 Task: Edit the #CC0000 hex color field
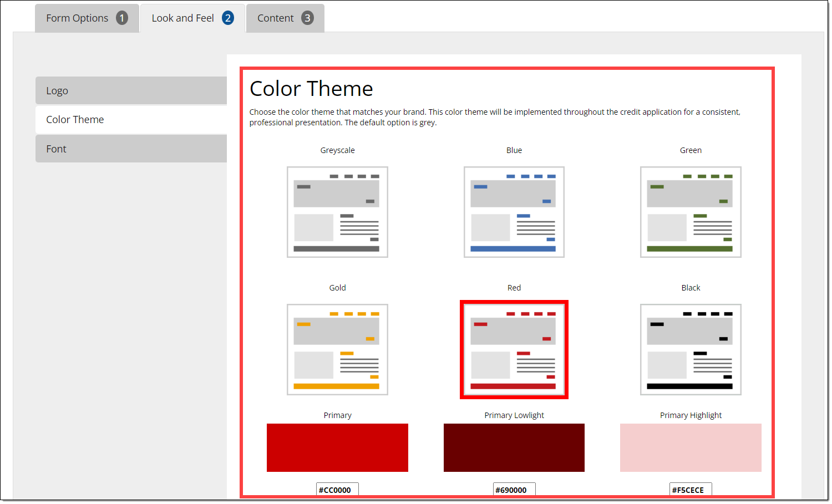(337, 490)
